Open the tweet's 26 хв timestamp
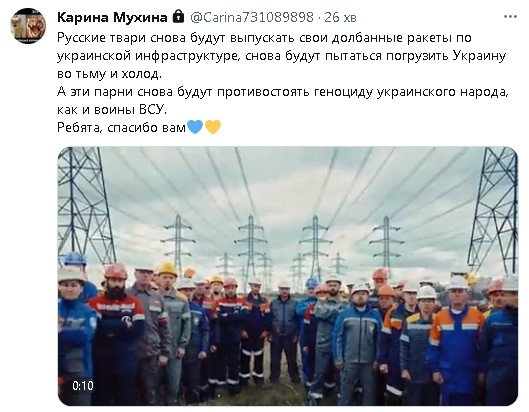 click(340, 18)
